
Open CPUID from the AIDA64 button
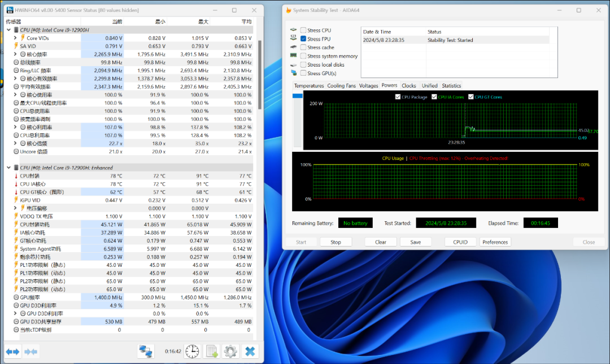click(460, 242)
